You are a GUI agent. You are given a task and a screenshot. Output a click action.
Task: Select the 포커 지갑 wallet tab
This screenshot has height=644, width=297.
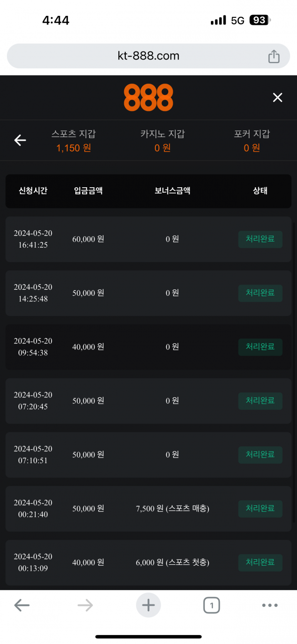tap(252, 141)
